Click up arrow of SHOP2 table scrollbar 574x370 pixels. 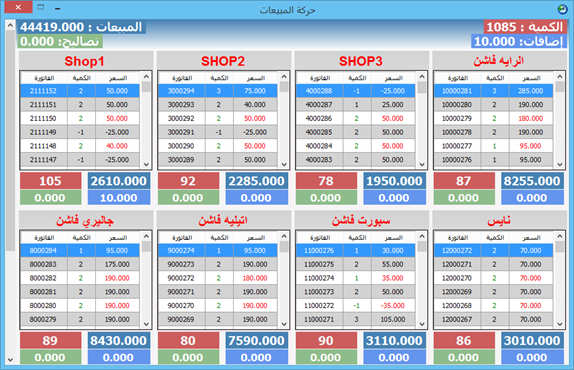click(284, 76)
